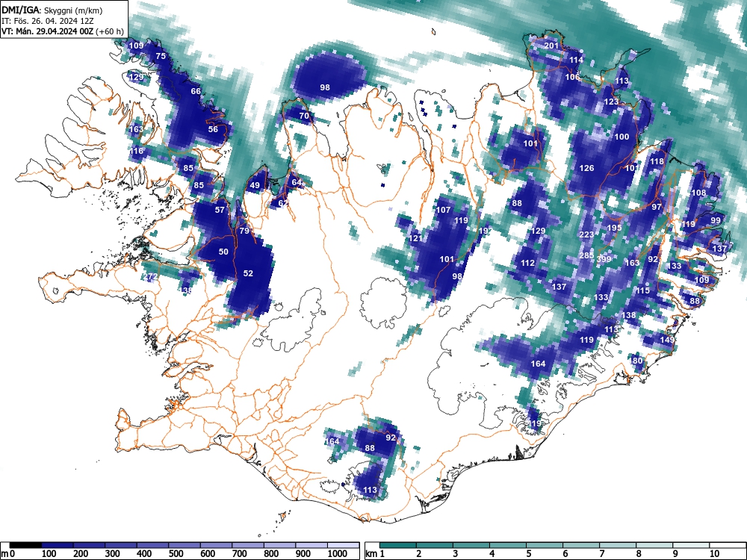Click the map value '49'
Viewport: 747px width, 560px height.
point(255,185)
